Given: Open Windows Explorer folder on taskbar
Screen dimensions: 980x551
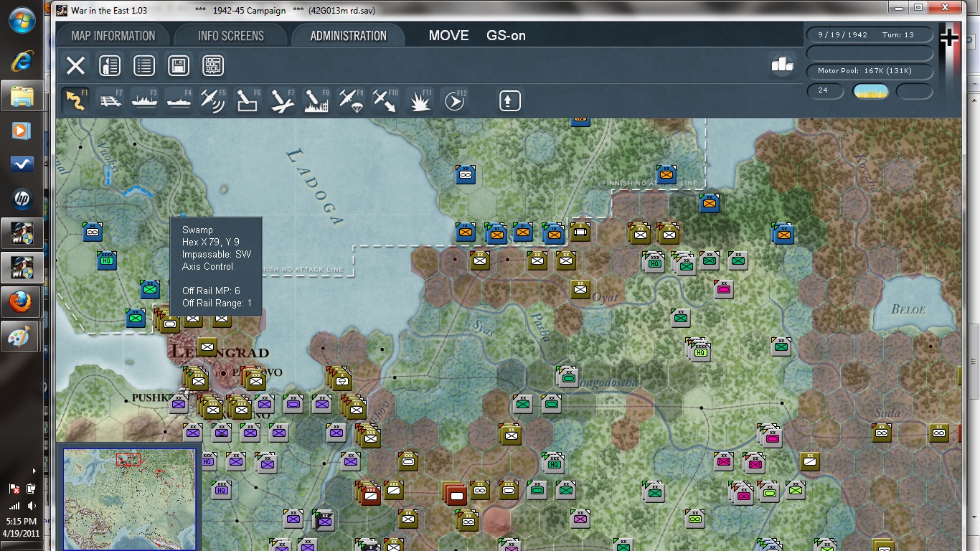Looking at the screenshot, I should click(22, 95).
